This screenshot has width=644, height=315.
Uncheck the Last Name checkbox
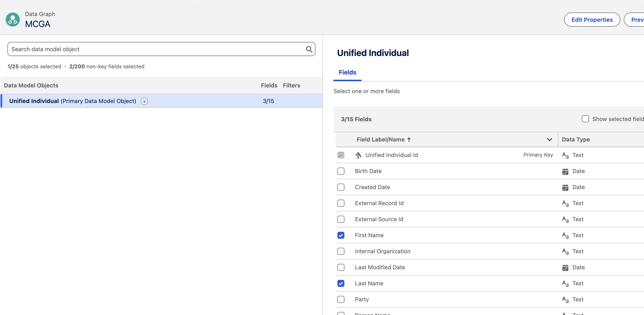341,283
